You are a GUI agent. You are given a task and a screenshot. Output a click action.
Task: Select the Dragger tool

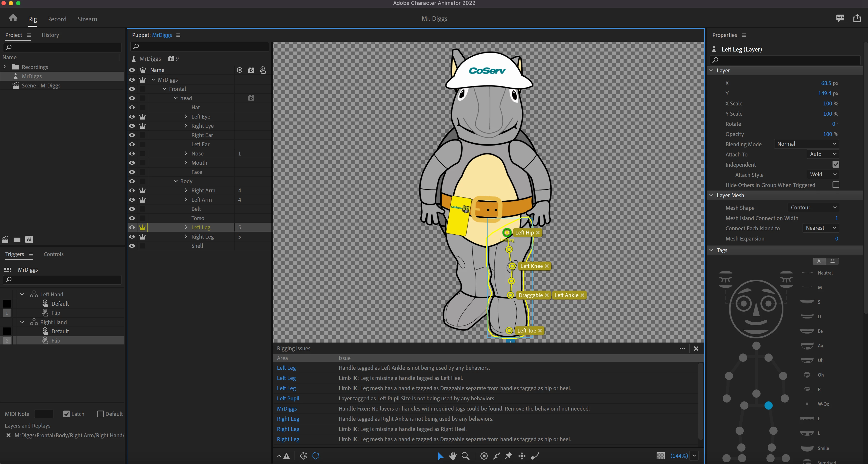click(522, 456)
